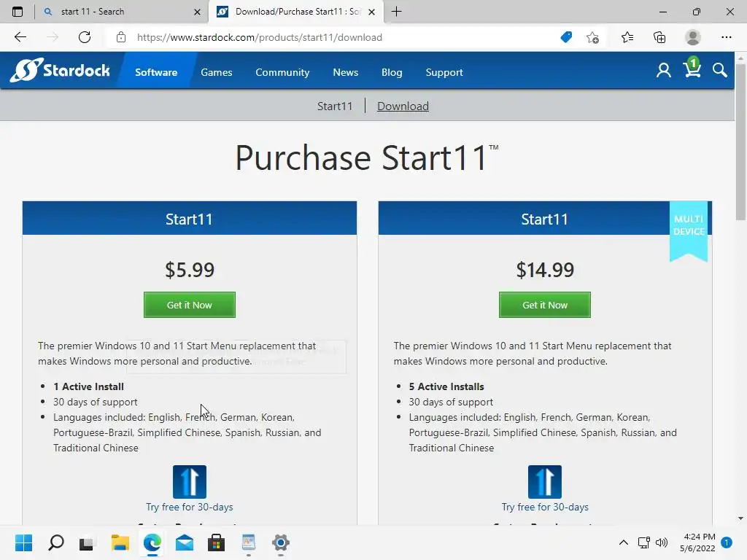Open the Software menu

(156, 72)
